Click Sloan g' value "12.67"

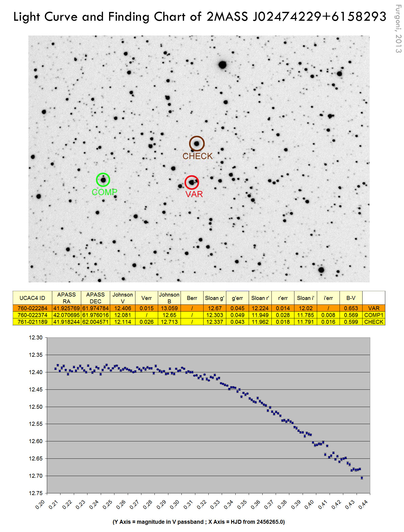[215, 308]
